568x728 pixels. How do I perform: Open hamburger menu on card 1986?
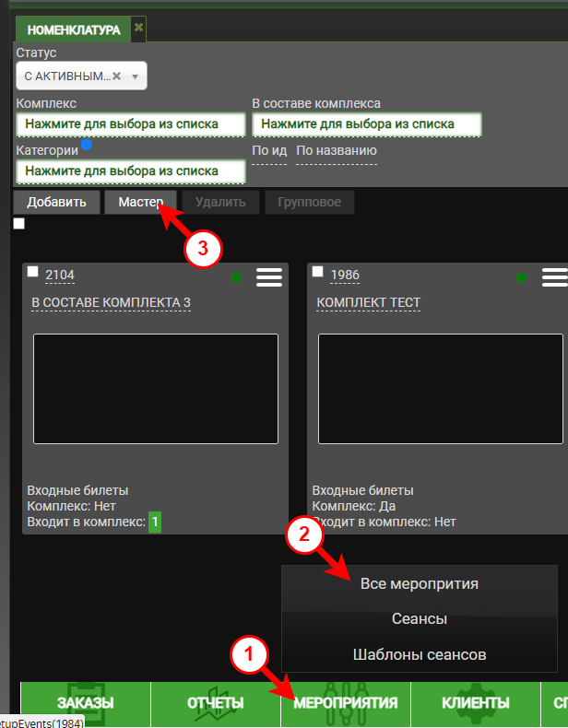[x=554, y=277]
